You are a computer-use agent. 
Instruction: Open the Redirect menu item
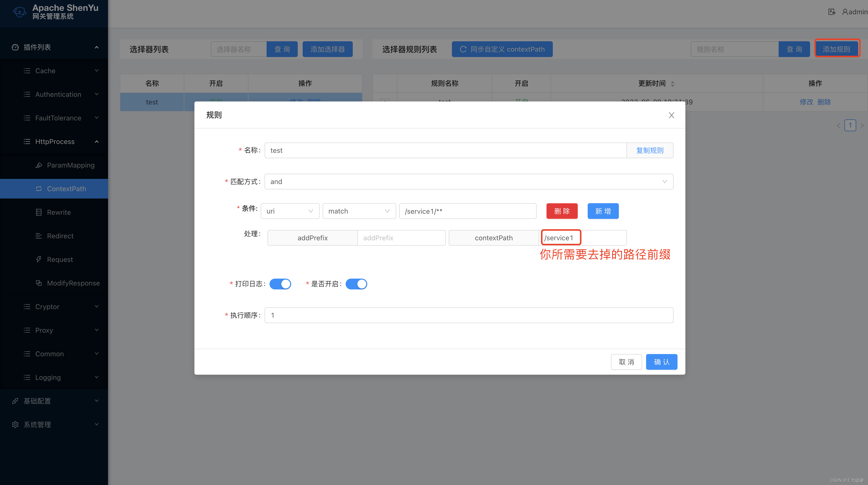[x=54, y=236]
